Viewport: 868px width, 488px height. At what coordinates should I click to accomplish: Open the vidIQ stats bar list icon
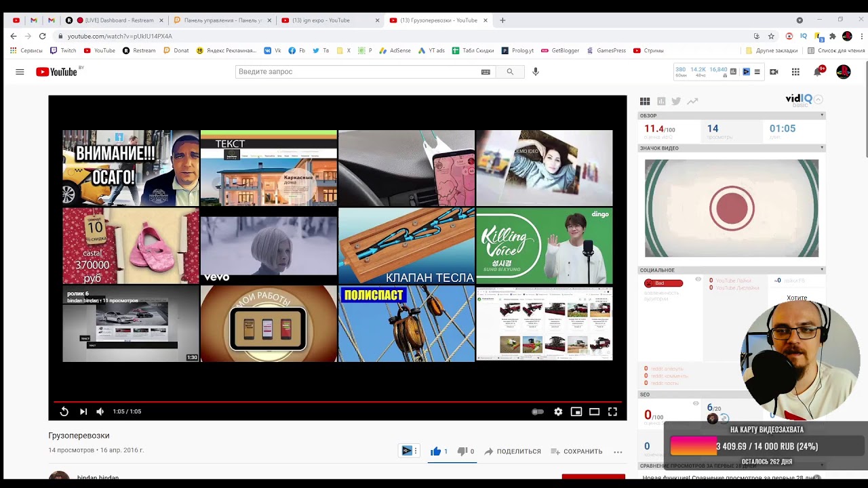pos(757,72)
